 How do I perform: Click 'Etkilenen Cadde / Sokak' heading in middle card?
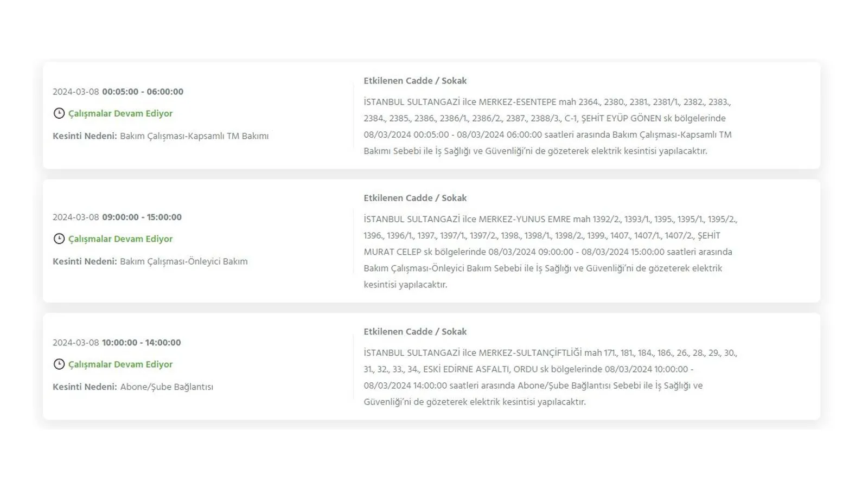point(415,198)
